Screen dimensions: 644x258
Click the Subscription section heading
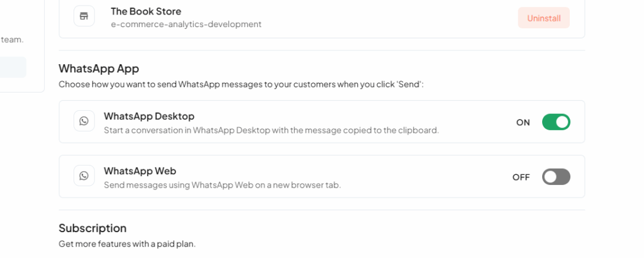pos(92,228)
